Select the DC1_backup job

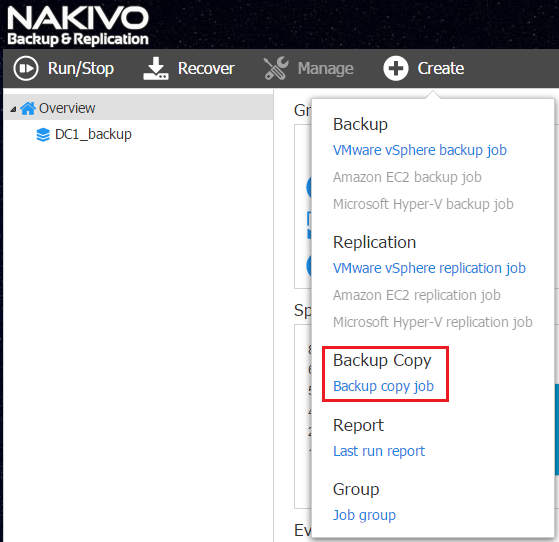pos(93,134)
